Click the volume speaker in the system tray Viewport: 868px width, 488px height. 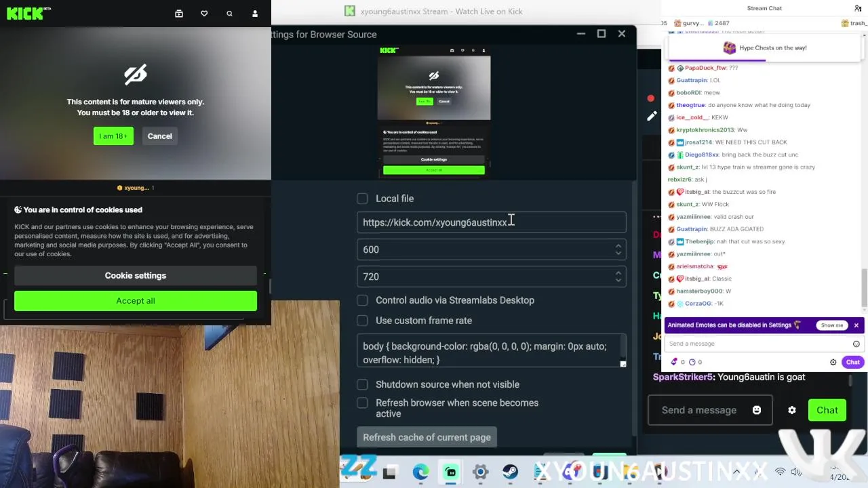pos(796,472)
